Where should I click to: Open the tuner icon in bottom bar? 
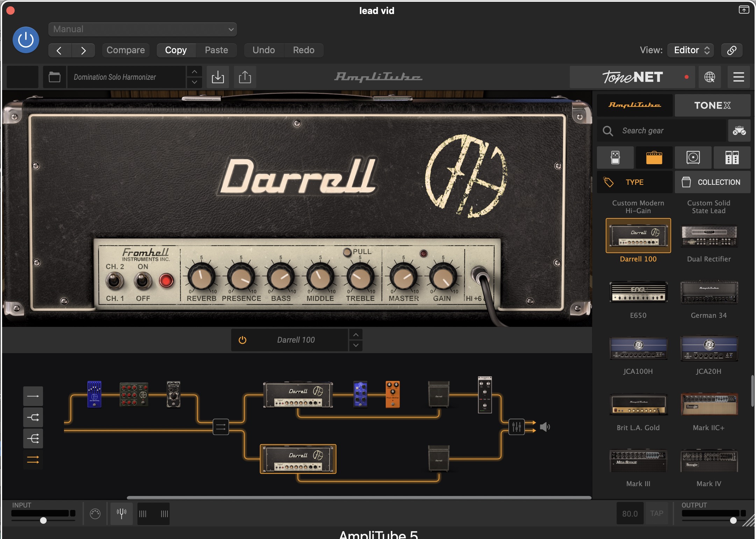(121, 513)
